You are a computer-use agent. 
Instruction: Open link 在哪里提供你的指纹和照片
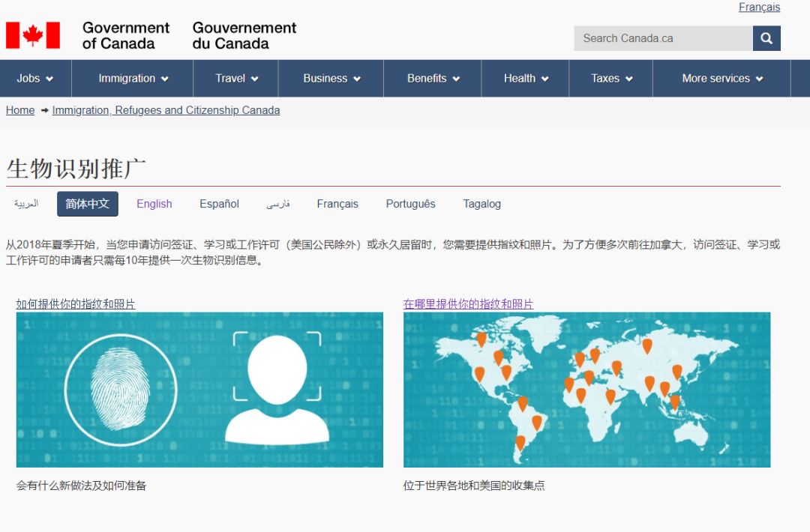click(468, 304)
